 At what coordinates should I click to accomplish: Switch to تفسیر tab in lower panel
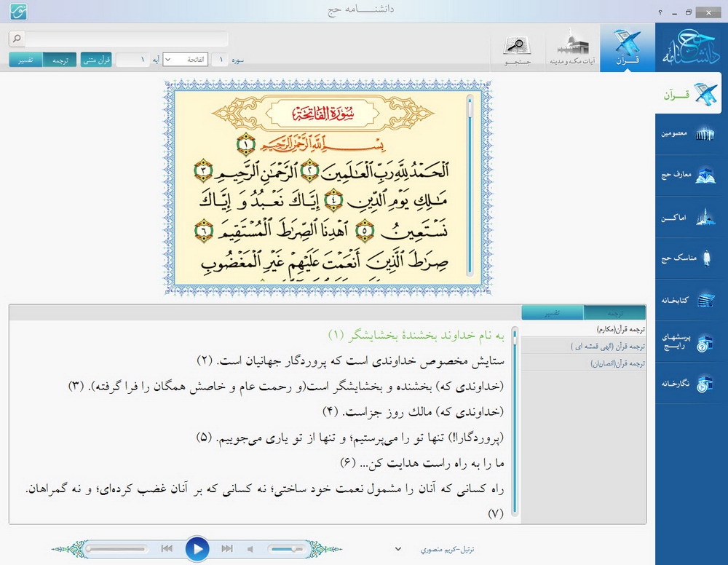pos(552,313)
